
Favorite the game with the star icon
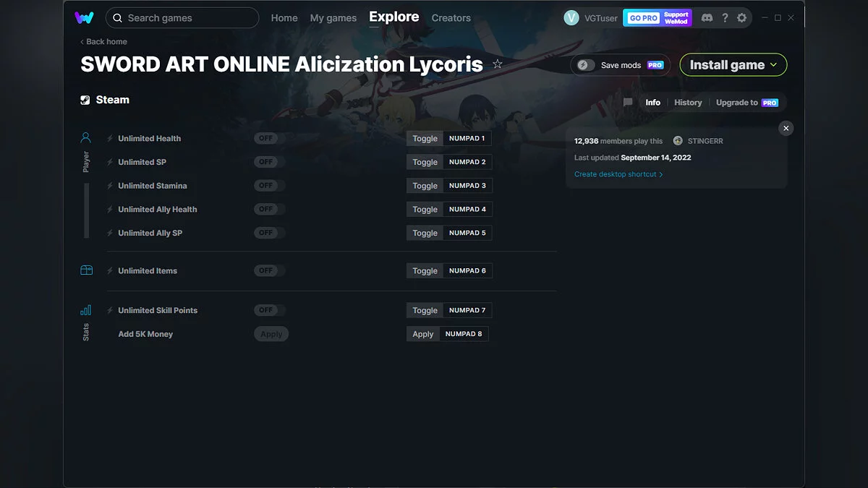coord(498,64)
